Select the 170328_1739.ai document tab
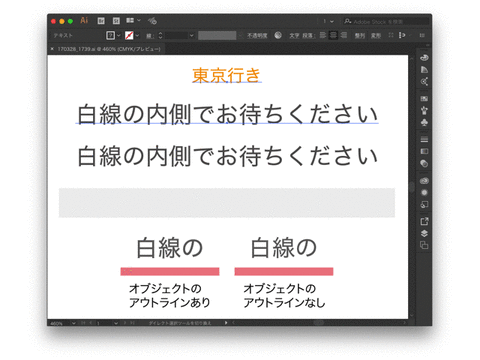The image size is (480, 360). click(x=109, y=49)
